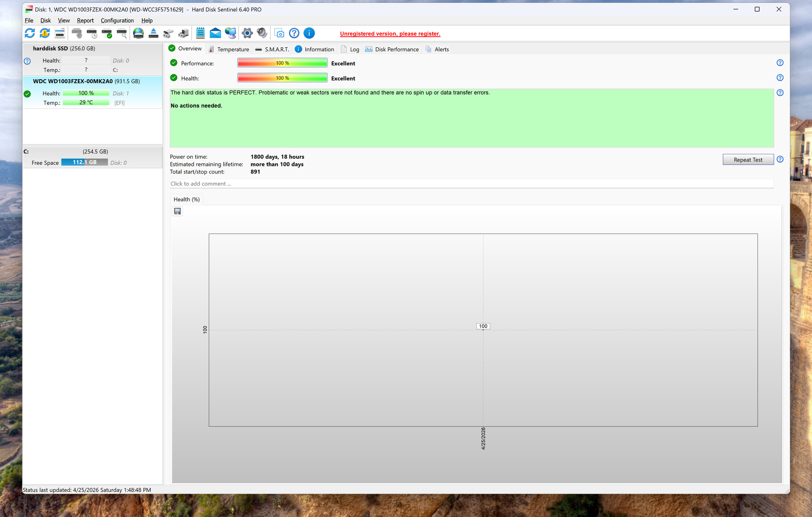Switch to the Disk Performance tab

[x=392, y=49]
